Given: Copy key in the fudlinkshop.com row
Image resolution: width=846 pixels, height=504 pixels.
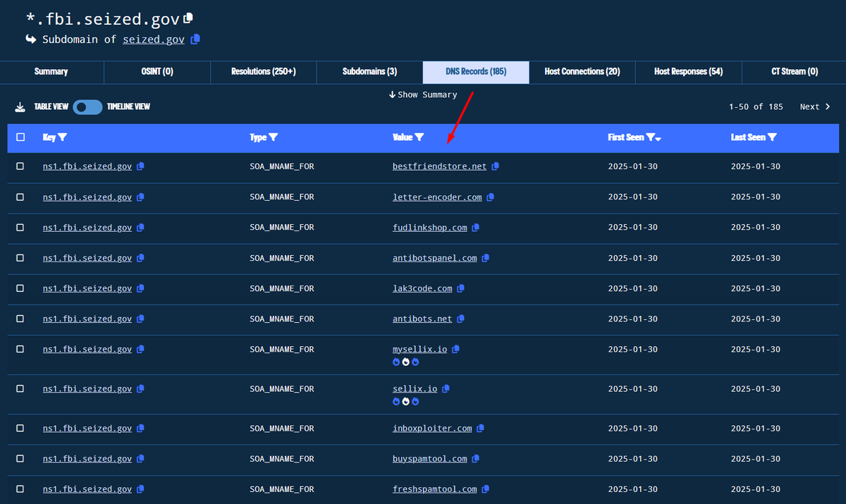Looking at the screenshot, I should pos(140,228).
